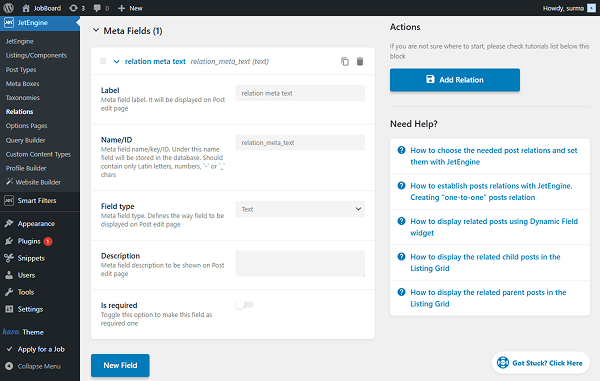Collapse the Meta Fields section
Viewport: 600px width, 381px height.
click(96, 30)
